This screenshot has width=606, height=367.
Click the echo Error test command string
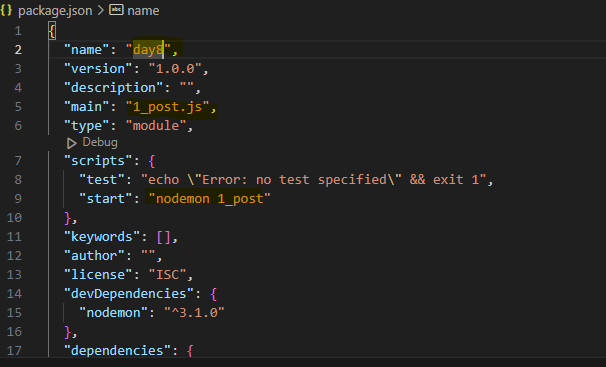click(x=314, y=180)
